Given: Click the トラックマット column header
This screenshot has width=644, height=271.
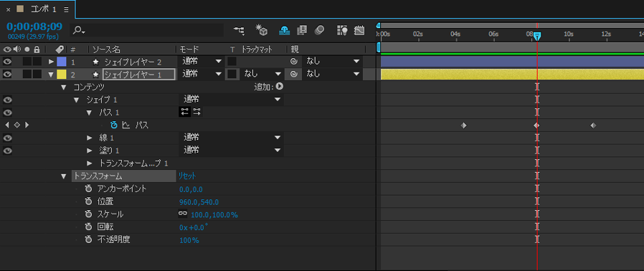Looking at the screenshot, I should coord(257,49).
